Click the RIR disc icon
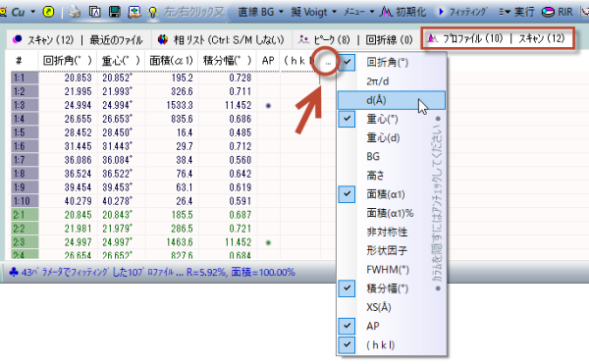 point(548,12)
